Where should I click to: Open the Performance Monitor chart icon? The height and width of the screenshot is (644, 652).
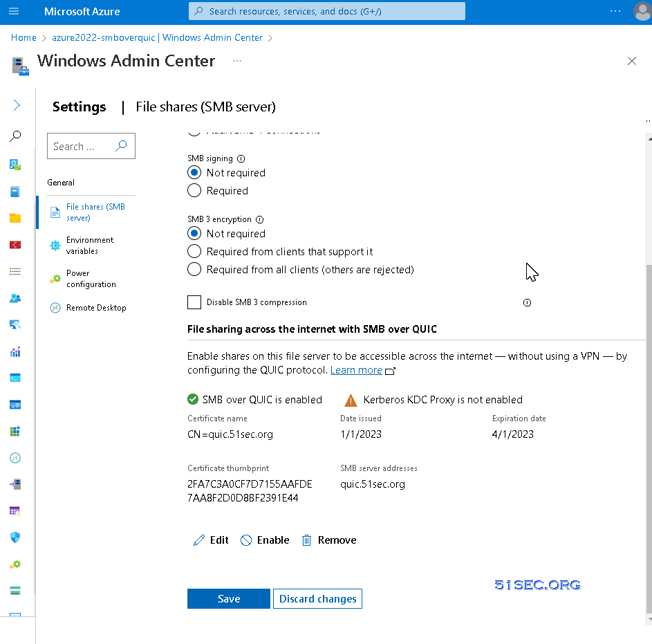point(15,351)
